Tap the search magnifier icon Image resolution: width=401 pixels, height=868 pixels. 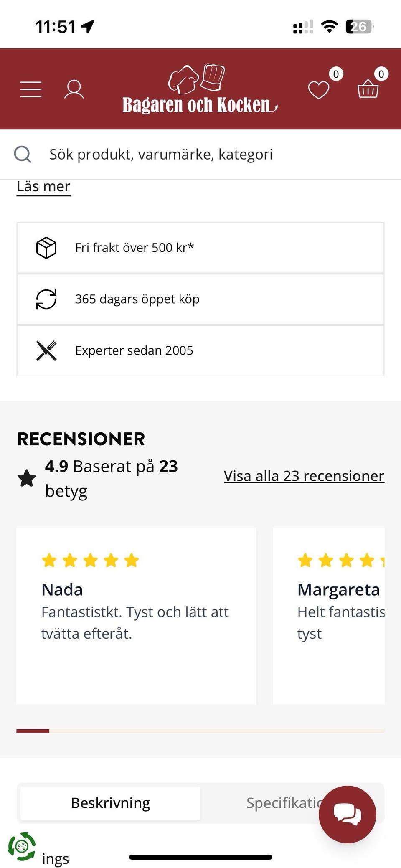click(23, 154)
